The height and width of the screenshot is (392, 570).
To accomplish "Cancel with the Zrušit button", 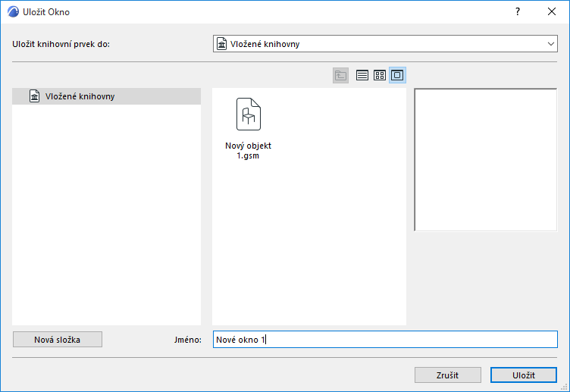I will click(447, 375).
